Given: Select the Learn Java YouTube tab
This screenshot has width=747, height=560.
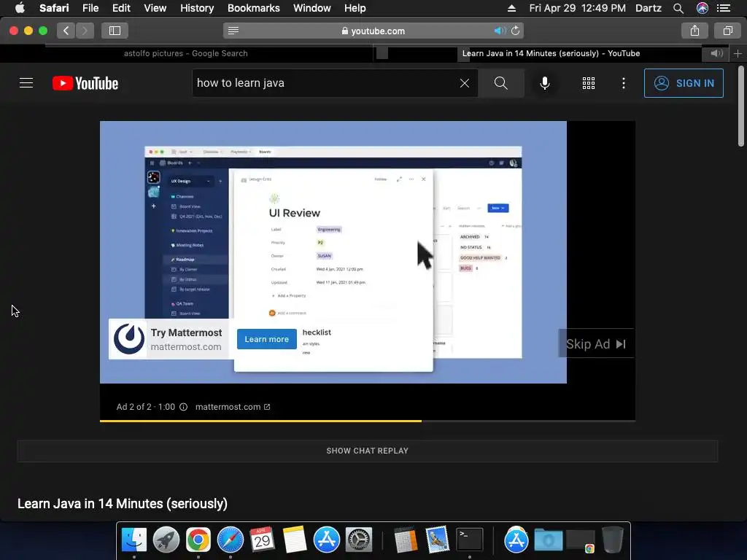Looking at the screenshot, I should [551, 53].
